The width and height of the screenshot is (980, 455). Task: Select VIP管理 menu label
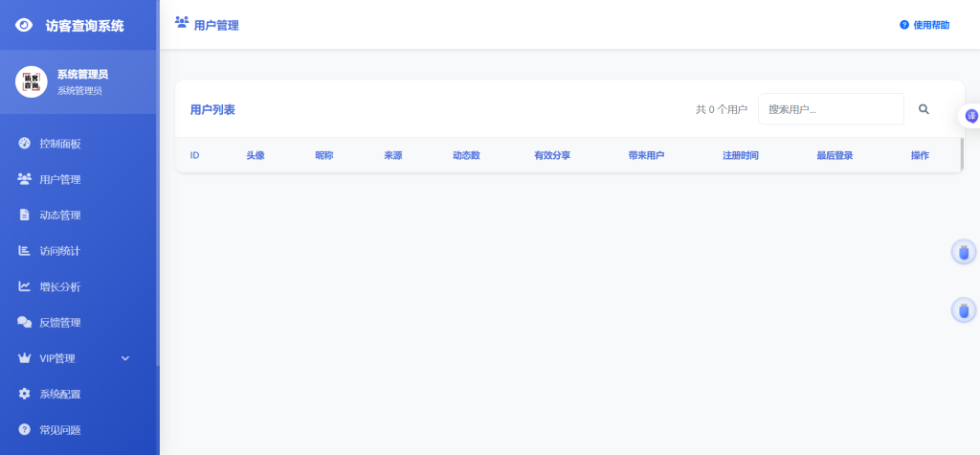pyautogui.click(x=56, y=358)
